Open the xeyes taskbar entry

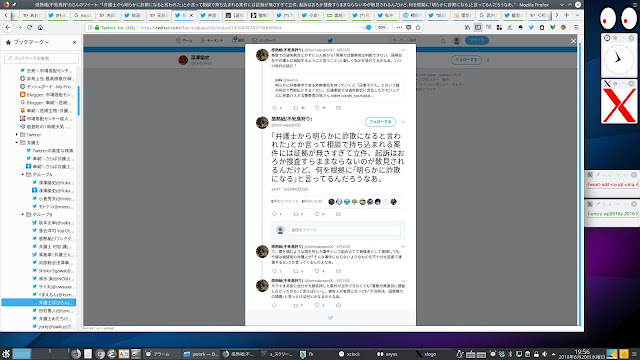387,354
